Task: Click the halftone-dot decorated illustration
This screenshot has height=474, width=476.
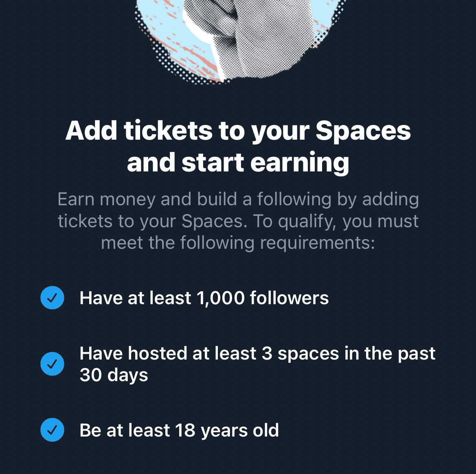Action: tap(238, 41)
